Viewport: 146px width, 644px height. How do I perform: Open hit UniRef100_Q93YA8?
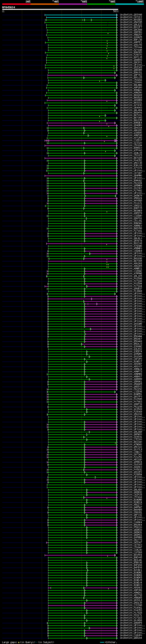click(131, 15)
